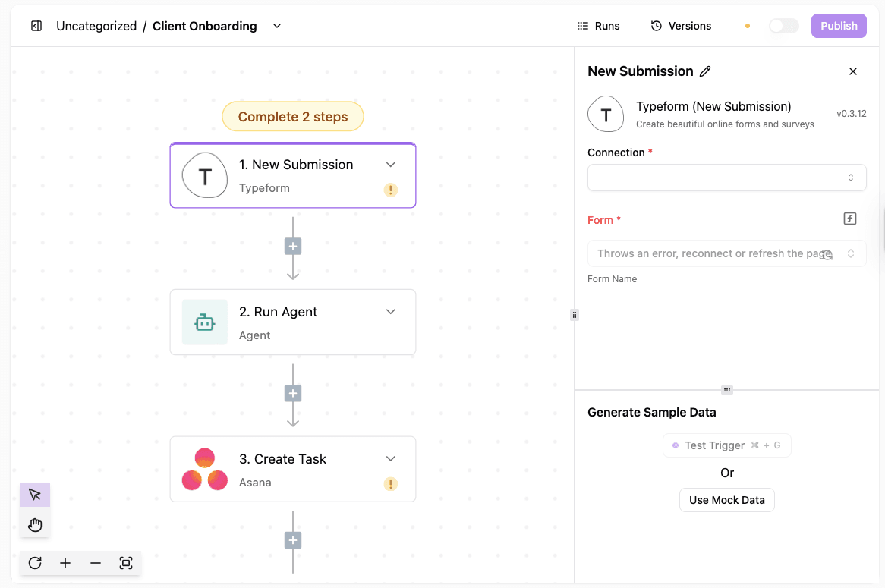Open the Form field function icon
885x588 pixels.
(x=849, y=219)
